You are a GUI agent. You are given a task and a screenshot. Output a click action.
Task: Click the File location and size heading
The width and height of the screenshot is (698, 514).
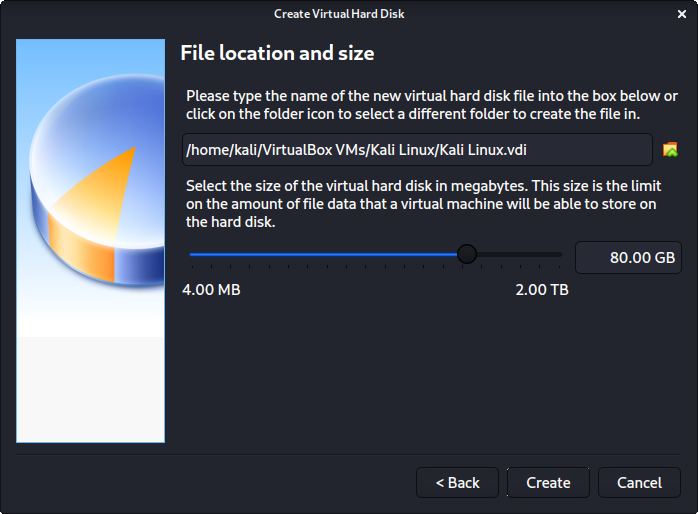click(x=276, y=52)
